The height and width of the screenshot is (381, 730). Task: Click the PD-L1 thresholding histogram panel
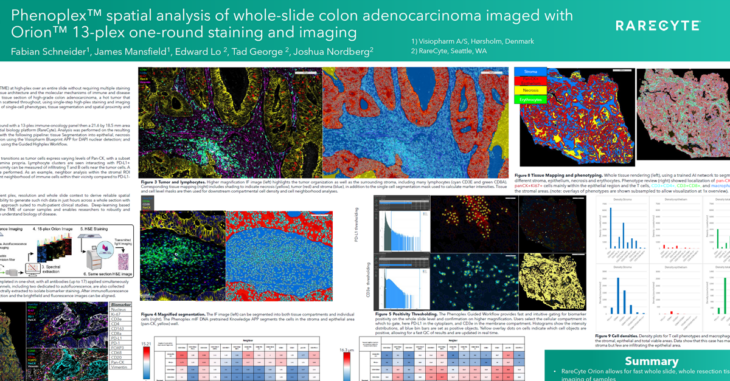[x=402, y=225]
